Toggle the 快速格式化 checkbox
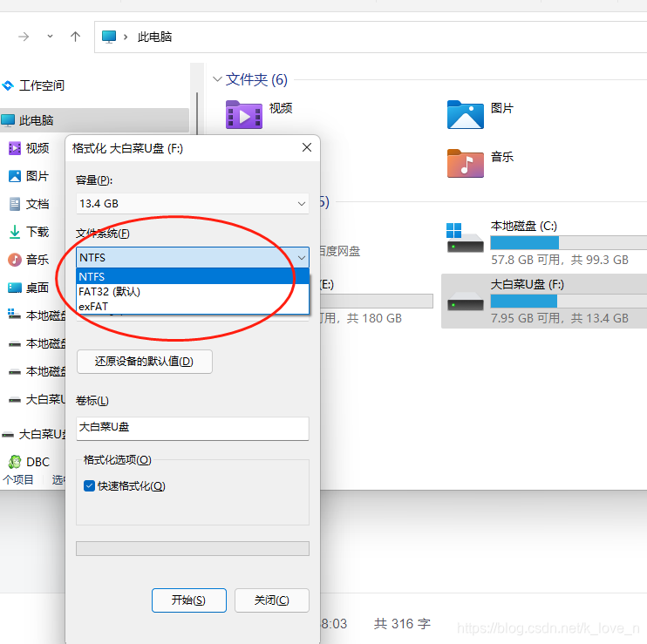The width and height of the screenshot is (647, 644). tap(89, 486)
